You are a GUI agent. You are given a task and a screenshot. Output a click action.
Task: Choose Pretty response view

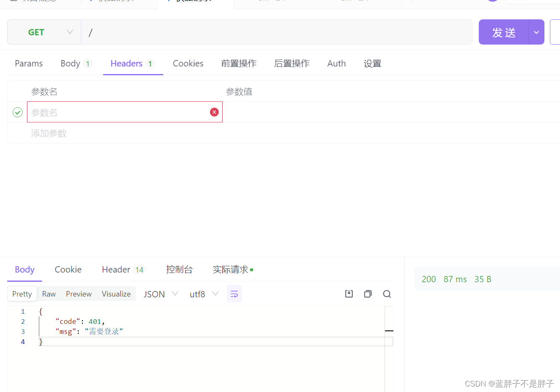pos(22,294)
